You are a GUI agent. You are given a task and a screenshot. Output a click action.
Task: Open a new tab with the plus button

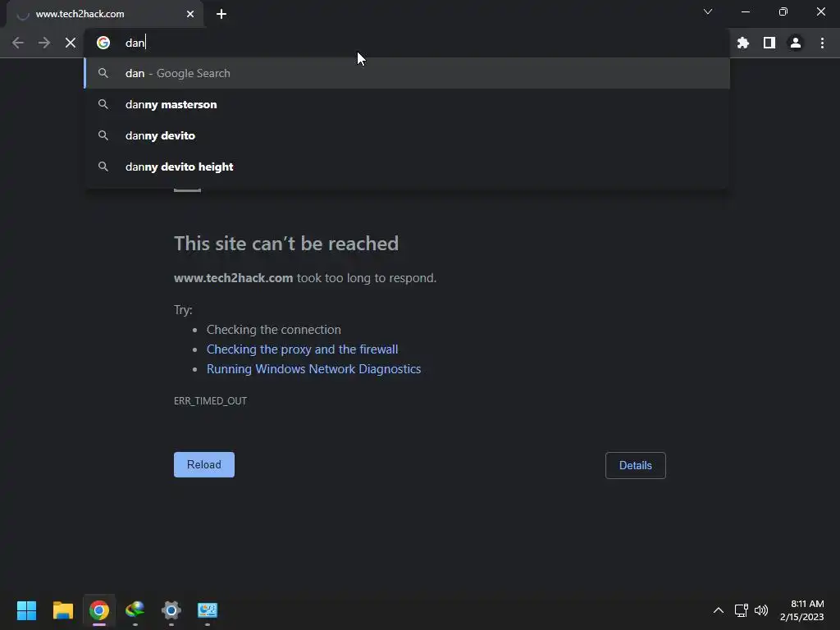click(221, 14)
